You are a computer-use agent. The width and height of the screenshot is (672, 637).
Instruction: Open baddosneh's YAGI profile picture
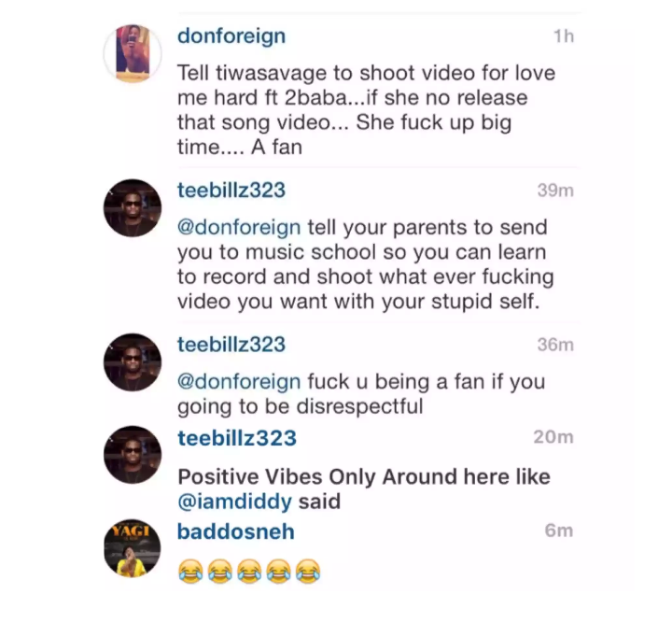pos(133,547)
